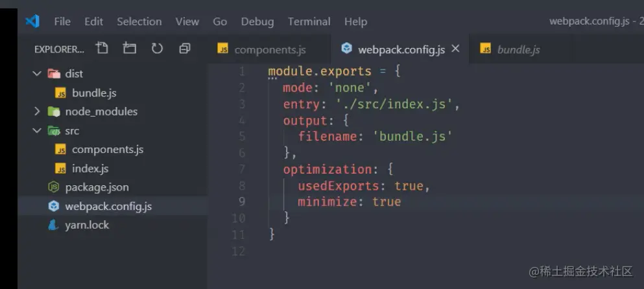644x289 pixels.
Task: Open the Edit menu
Action: (x=93, y=22)
